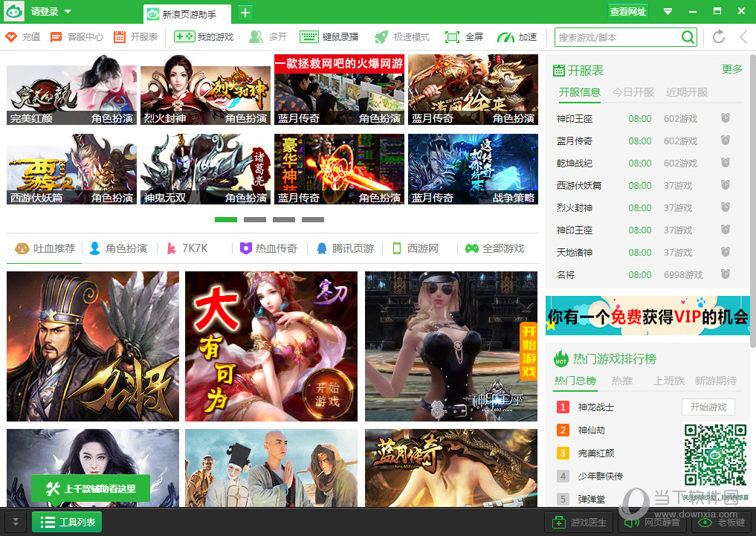Click 开始游戏 on 大有可为 poster
Viewport: 756px width, 536px height.
tap(327, 394)
